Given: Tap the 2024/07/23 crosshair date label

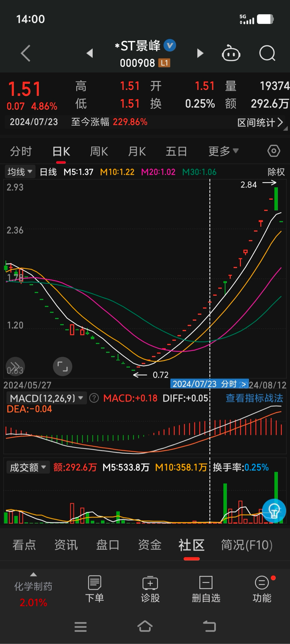Looking at the screenshot, I should coord(194,384).
